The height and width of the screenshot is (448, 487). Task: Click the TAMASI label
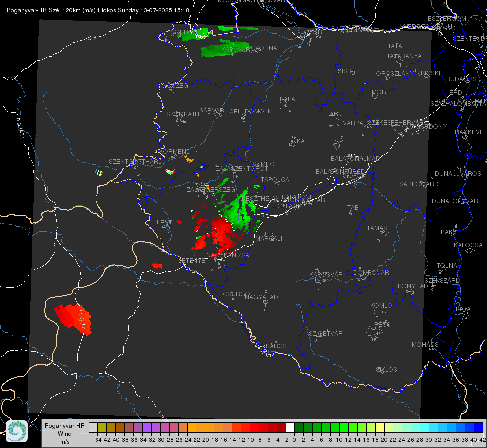[x=378, y=228]
